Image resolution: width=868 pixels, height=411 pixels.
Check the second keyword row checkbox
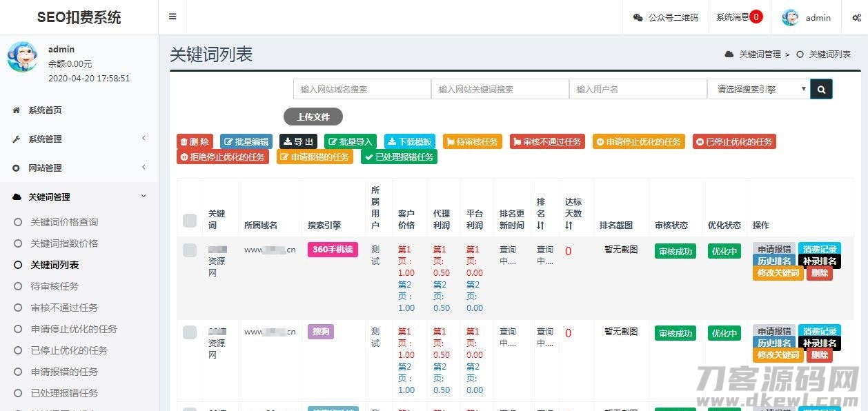[x=189, y=332]
